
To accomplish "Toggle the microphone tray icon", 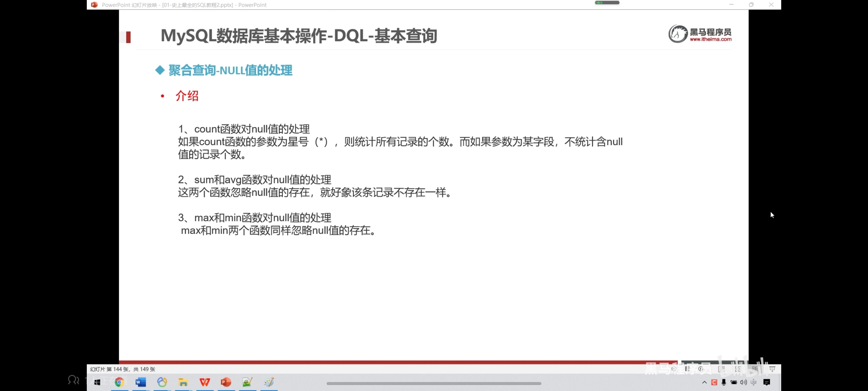I will pos(724,382).
